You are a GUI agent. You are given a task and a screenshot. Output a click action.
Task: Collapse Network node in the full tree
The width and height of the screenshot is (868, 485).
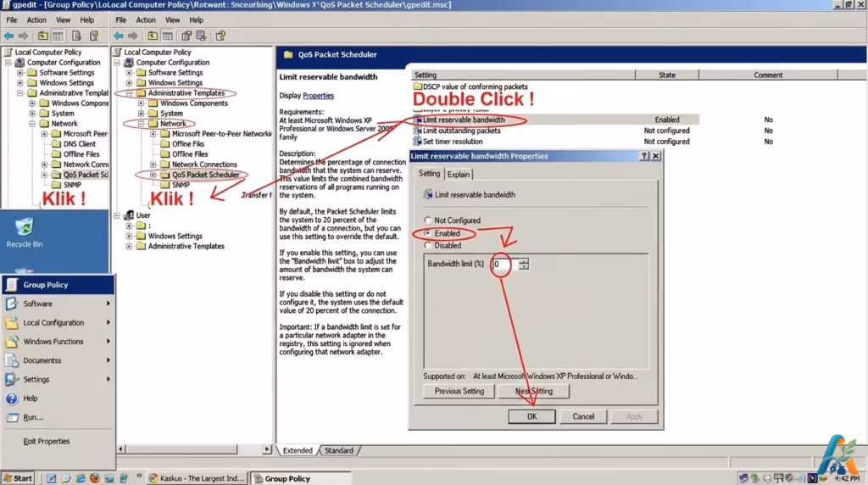[x=142, y=124]
